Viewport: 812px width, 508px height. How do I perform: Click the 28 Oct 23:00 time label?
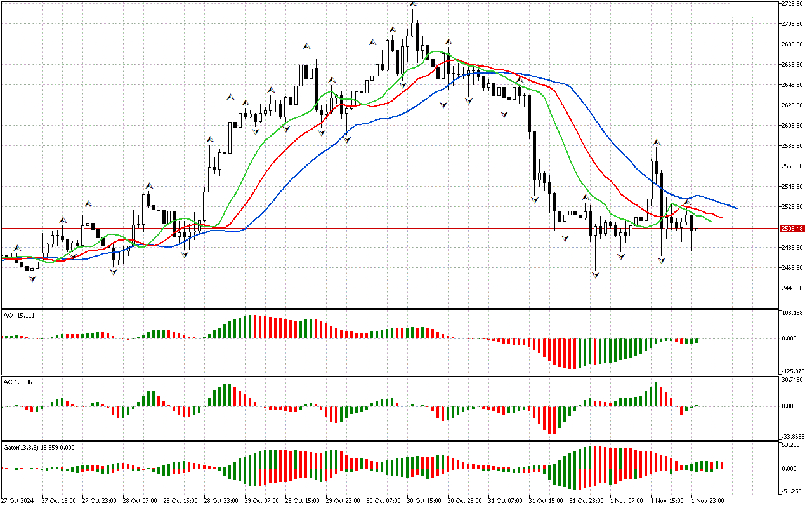pyautogui.click(x=221, y=500)
